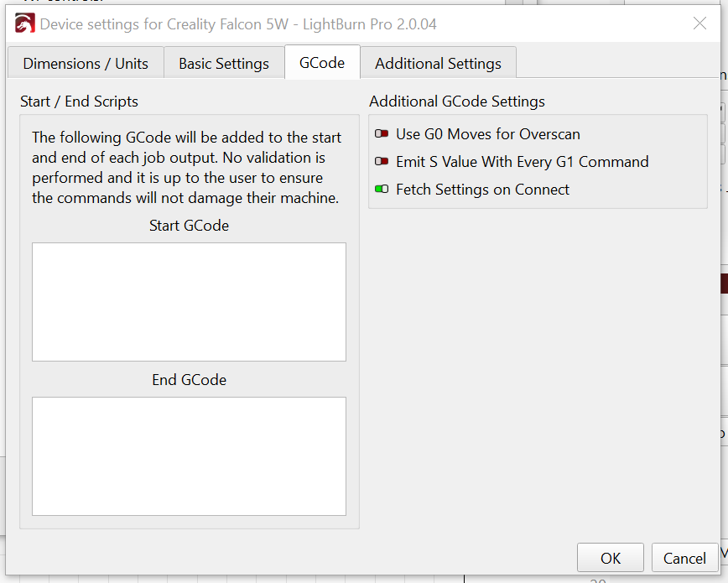Screen dimensions: 728x583
Task: Enable the Use G0 Moves for Overscan switch
Action: click(382, 134)
